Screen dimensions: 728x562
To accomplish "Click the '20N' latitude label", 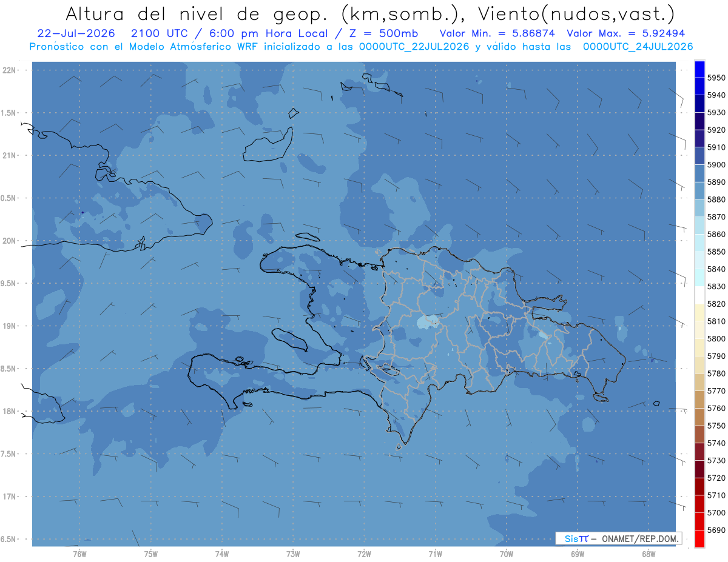I will click(x=10, y=241).
